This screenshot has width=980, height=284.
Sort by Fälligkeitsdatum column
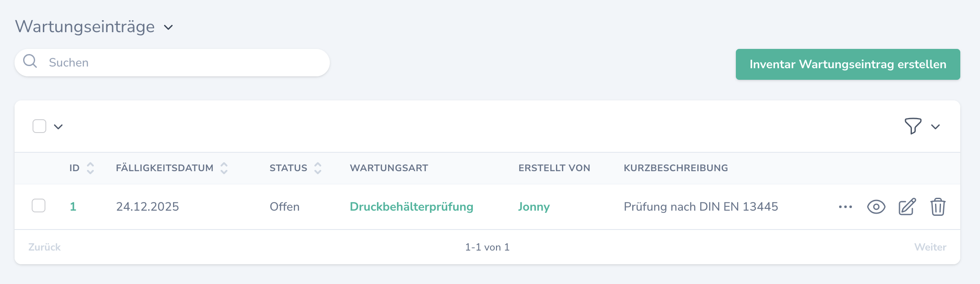(x=223, y=168)
